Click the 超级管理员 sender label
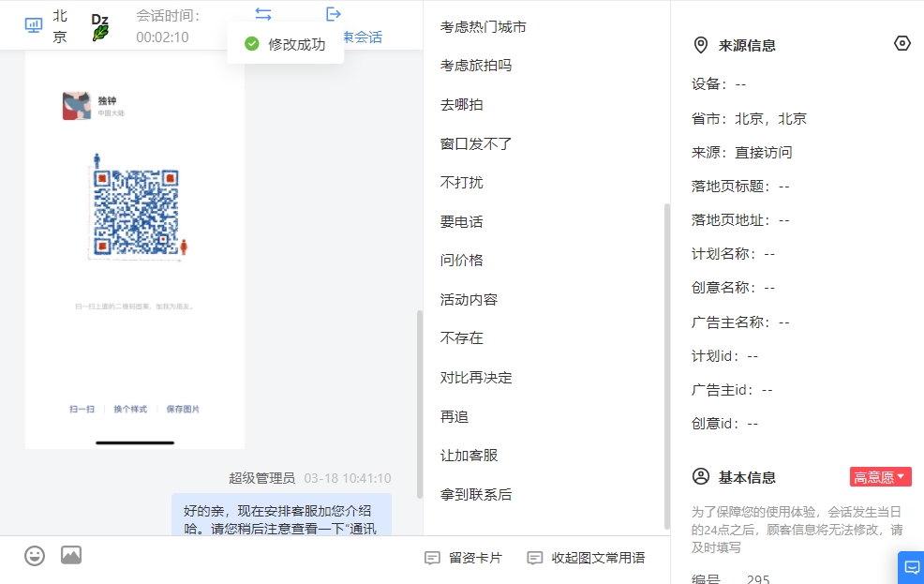The image size is (924, 584). (x=261, y=478)
